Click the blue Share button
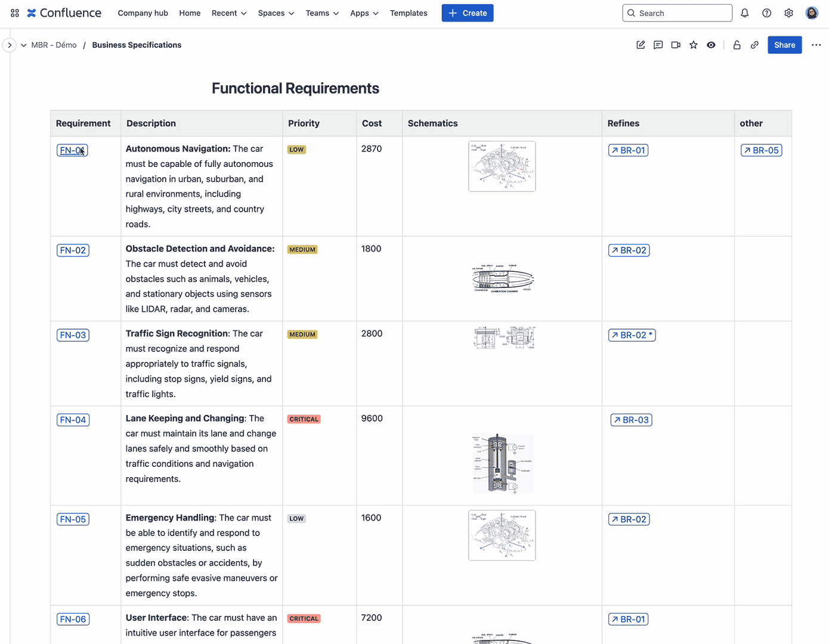Viewport: 829px width, 644px height. coord(784,45)
